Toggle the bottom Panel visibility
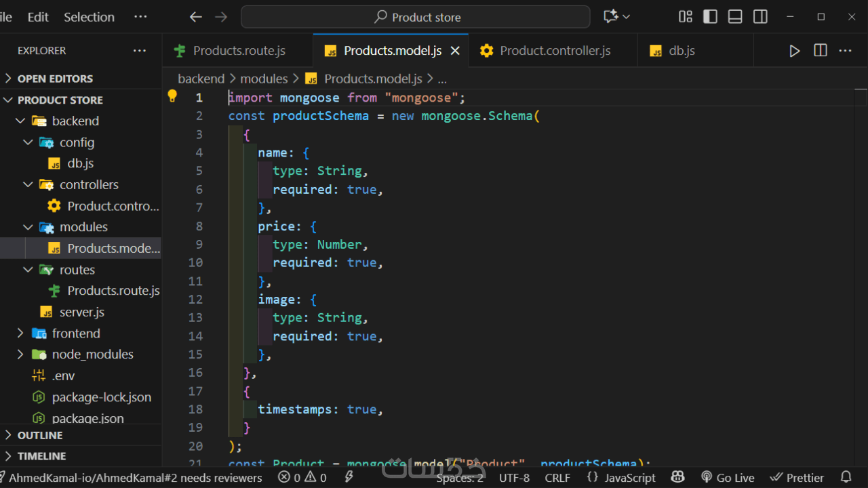The height and width of the screenshot is (488, 868). 735,17
